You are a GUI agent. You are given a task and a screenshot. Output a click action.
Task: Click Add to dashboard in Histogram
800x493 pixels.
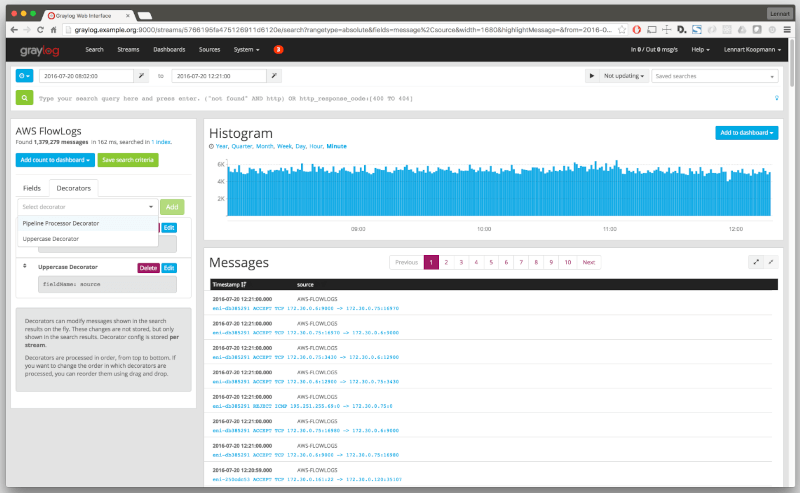point(746,133)
